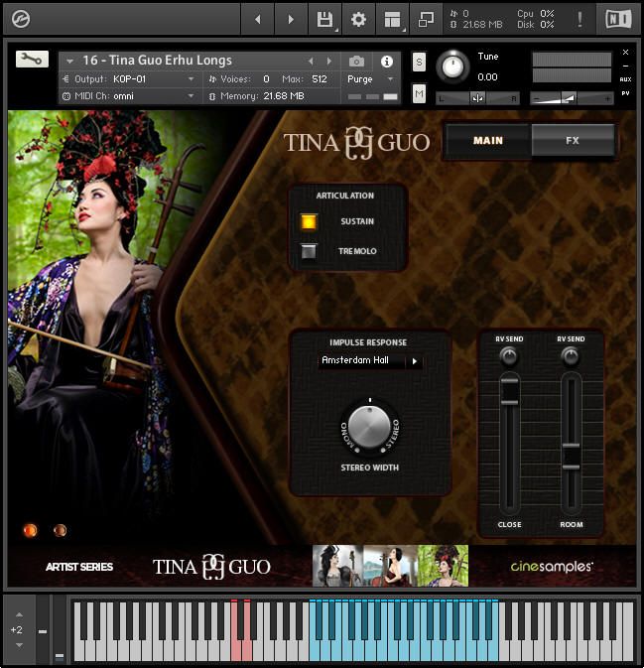Image resolution: width=644 pixels, height=668 pixels.
Task: Open the Purge dropdown menu
Action: 390,79
